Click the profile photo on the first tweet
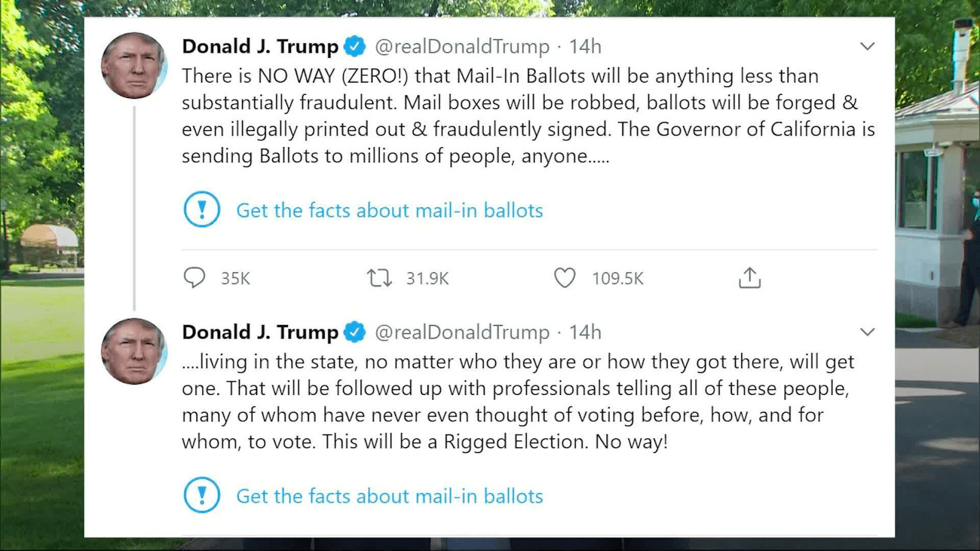This screenshot has height=551, width=980. point(134,66)
